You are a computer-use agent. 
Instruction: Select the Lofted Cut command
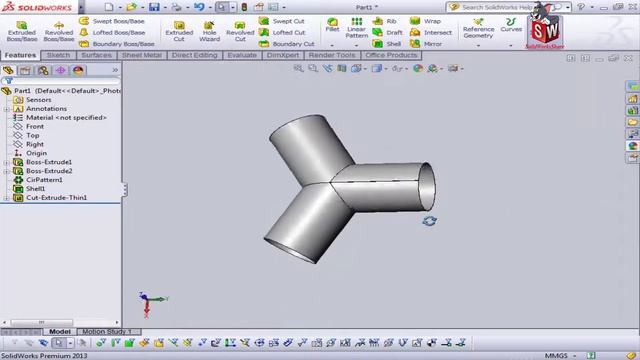tap(282, 32)
